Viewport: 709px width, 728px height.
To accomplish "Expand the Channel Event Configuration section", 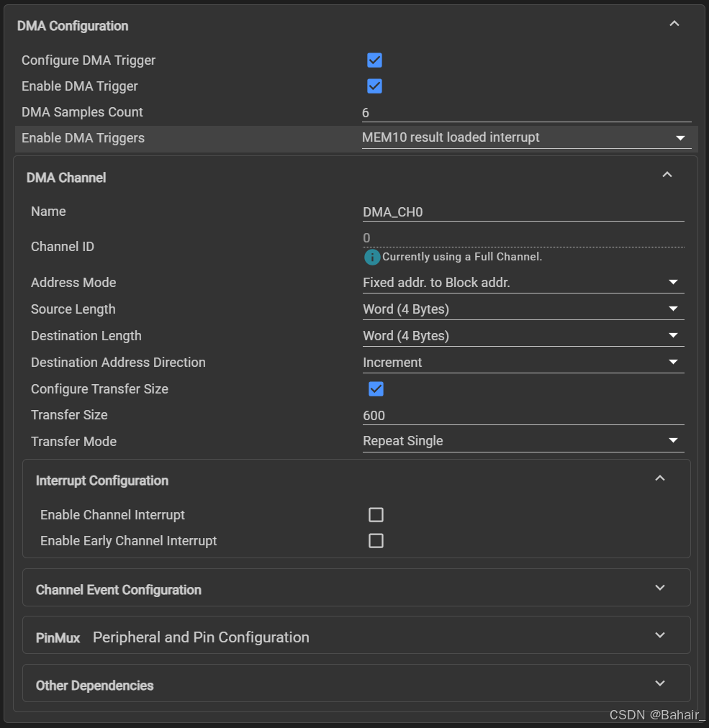I will (x=660, y=588).
